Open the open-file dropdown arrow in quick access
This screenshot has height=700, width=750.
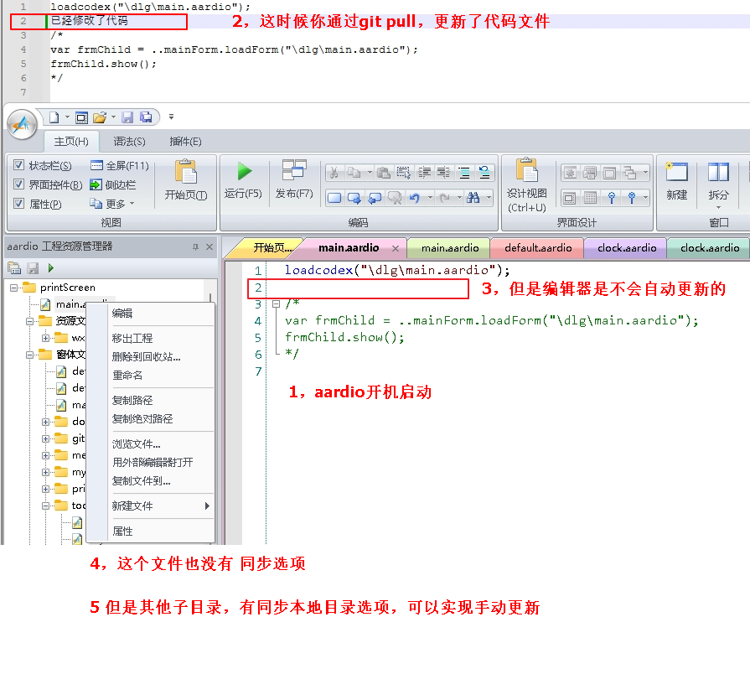[113, 117]
